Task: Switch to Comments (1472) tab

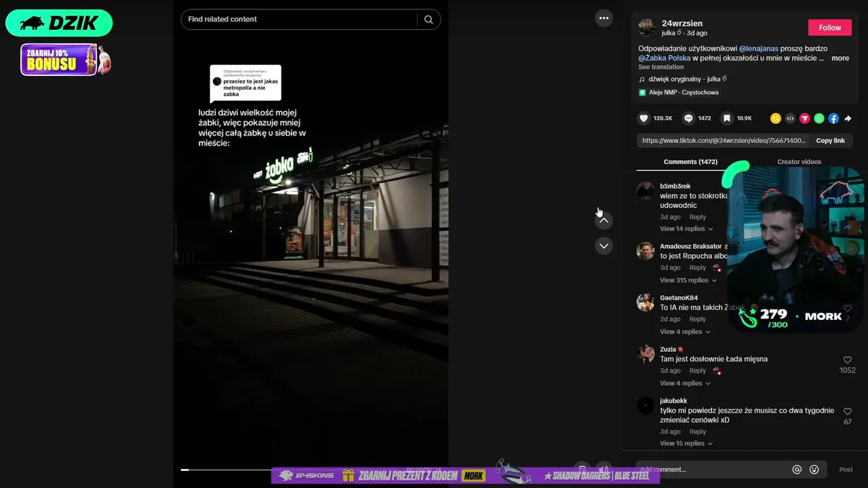Action: point(690,161)
